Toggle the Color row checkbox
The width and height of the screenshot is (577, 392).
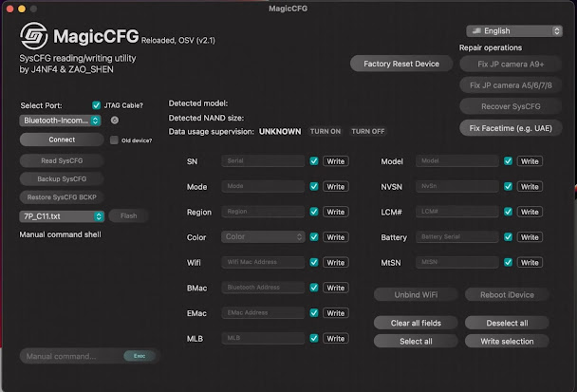coord(314,236)
